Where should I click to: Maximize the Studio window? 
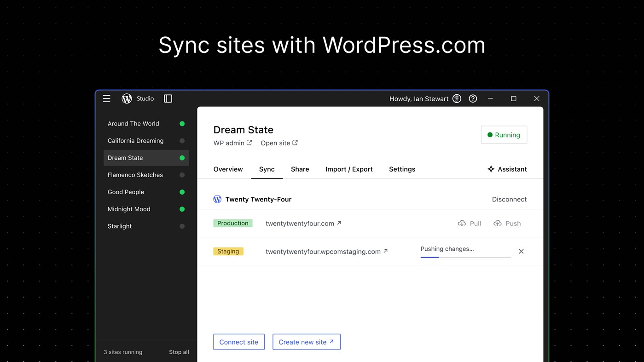(514, 98)
